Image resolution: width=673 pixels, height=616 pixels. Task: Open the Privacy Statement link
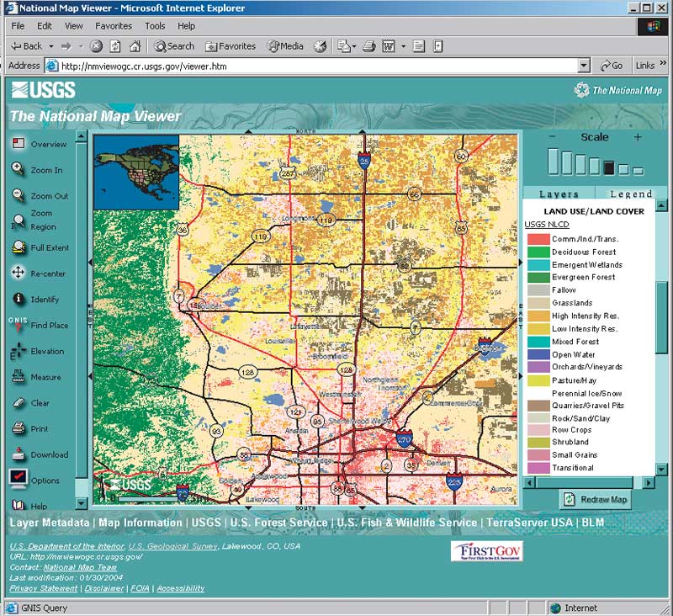tap(44, 588)
